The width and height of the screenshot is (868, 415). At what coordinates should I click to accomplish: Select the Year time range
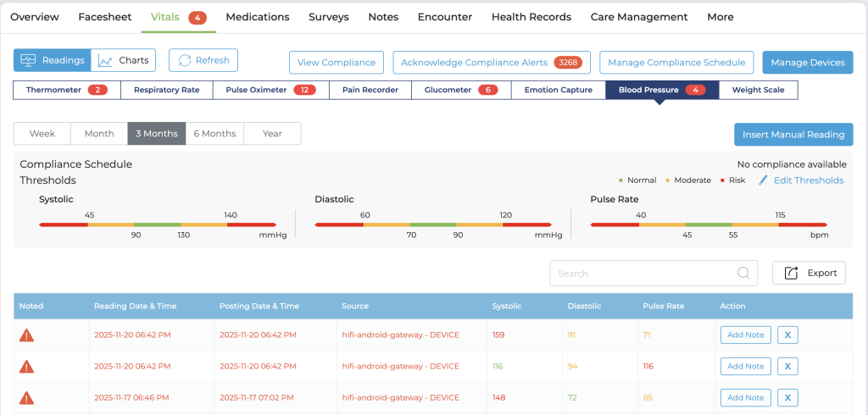click(x=272, y=134)
